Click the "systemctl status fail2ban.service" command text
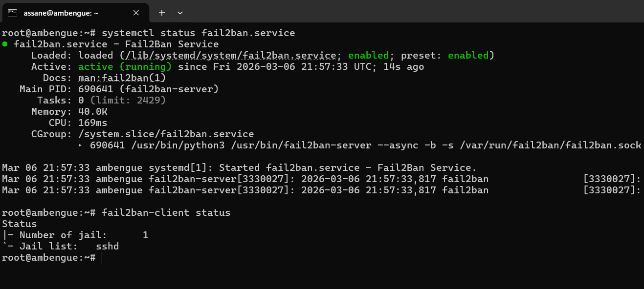This screenshot has width=644, height=289. 198,33
